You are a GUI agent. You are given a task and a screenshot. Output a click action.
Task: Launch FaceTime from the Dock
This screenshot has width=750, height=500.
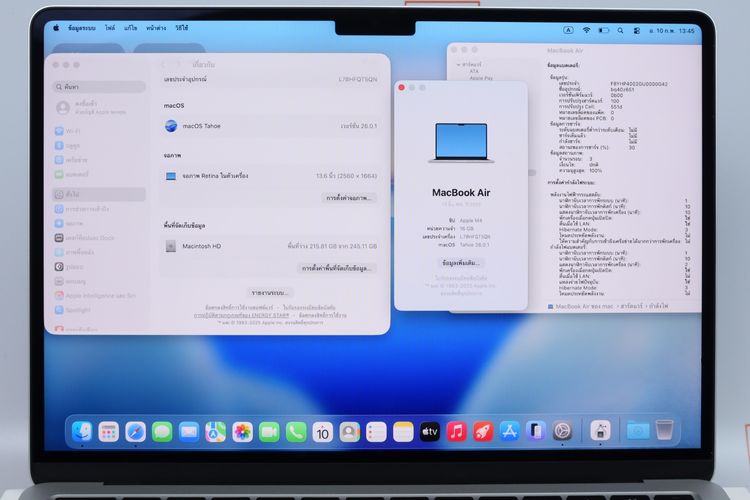pos(269,432)
